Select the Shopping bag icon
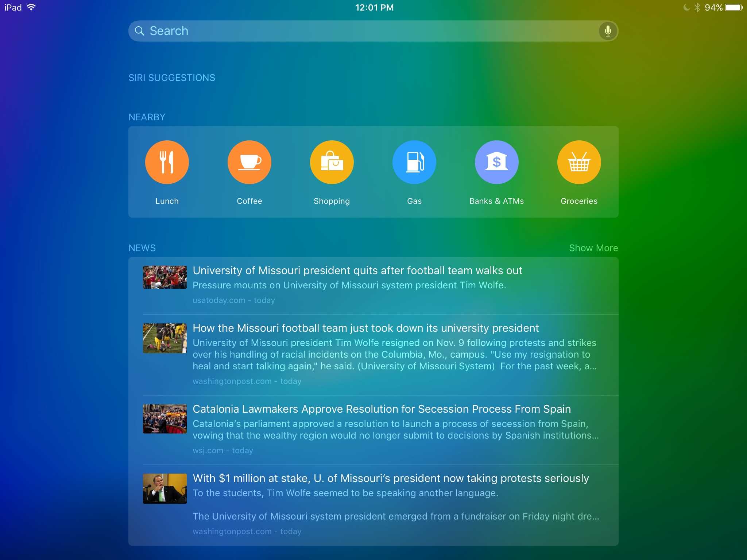 click(332, 162)
